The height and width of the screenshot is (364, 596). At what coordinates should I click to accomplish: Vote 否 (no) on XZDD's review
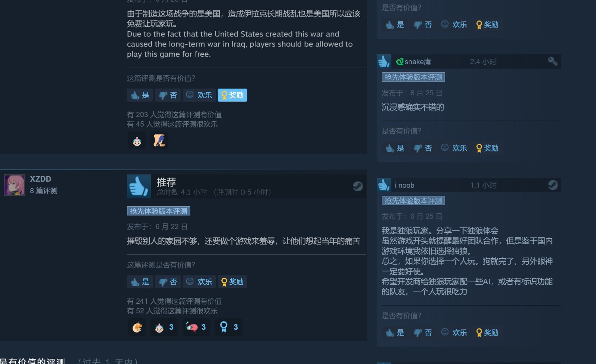168,282
